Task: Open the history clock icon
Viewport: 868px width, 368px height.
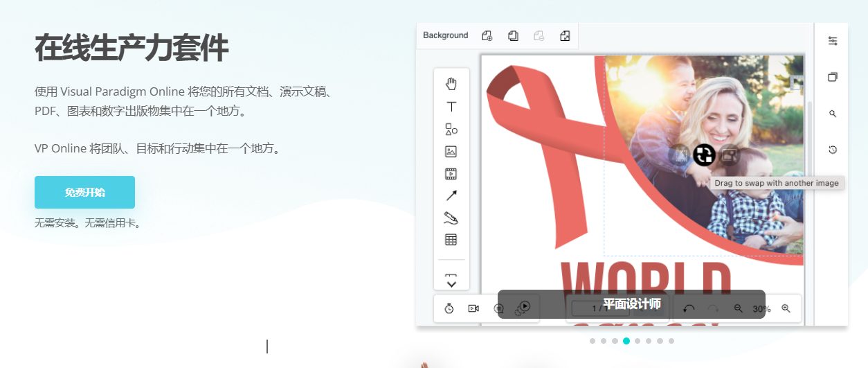Action: tap(833, 150)
